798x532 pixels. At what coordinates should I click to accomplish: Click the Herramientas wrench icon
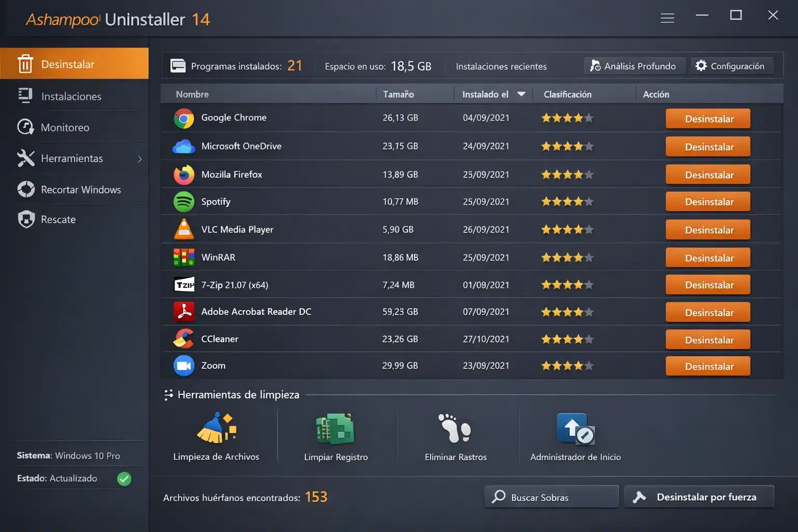(x=25, y=158)
